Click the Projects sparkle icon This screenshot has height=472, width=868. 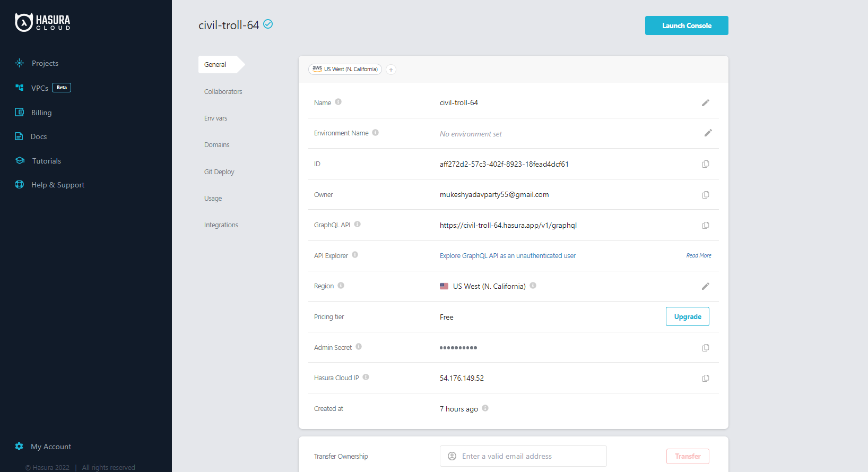pos(20,63)
